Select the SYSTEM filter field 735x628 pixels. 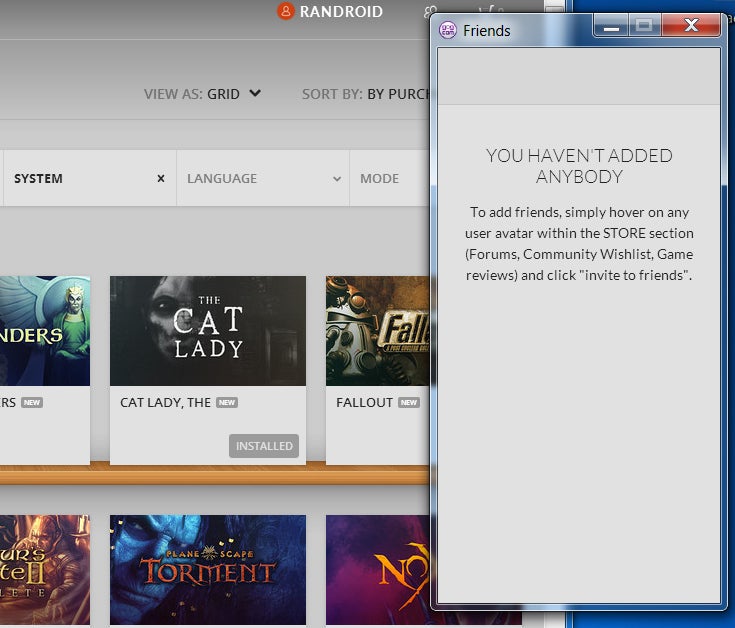(x=80, y=178)
